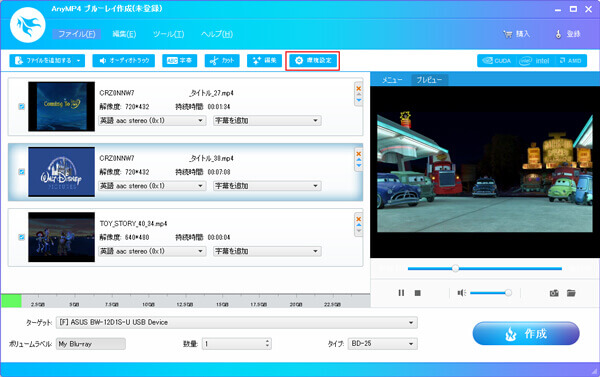
Task: Click the preview seek slider handle
Action: tap(455, 268)
